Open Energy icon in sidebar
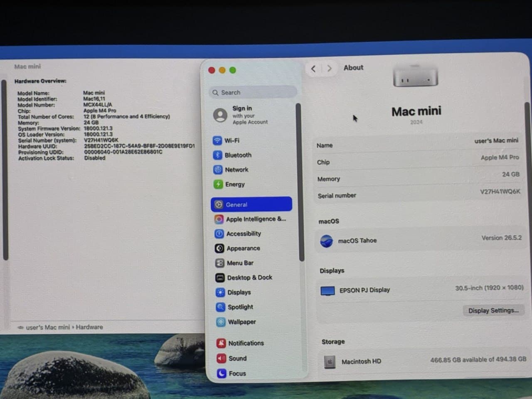Viewport: 532px width, 399px height. (x=218, y=184)
